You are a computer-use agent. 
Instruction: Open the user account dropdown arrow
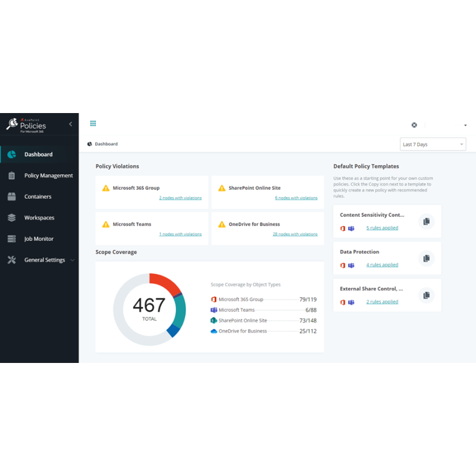click(x=465, y=125)
